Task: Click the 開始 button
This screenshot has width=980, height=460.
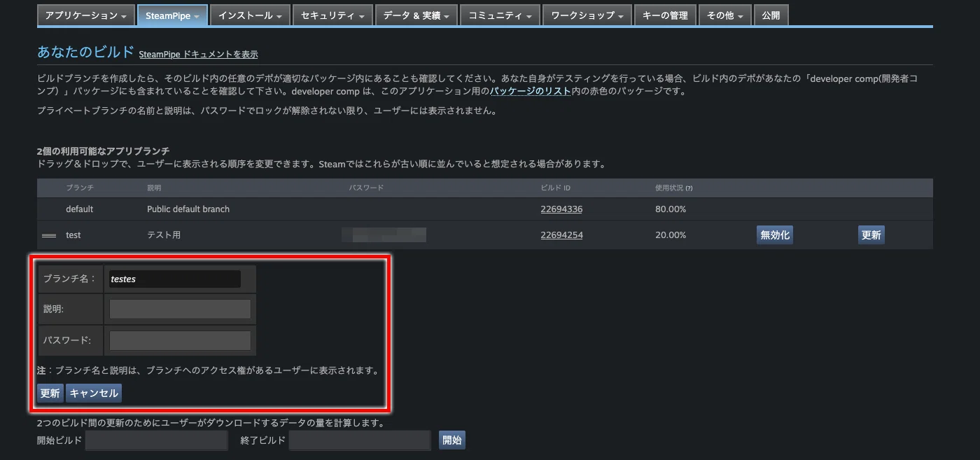Action: point(452,440)
